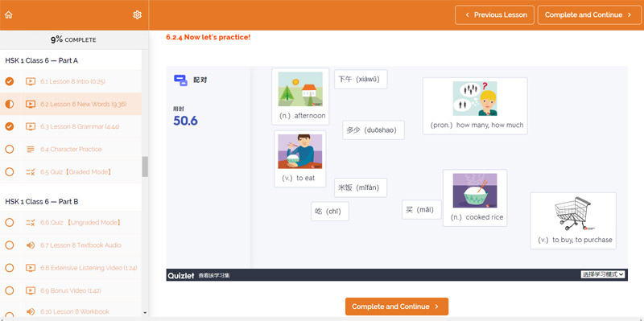The height and width of the screenshot is (321, 644).
Task: Open the 选择学习模式 dropdown
Action: [603, 274]
